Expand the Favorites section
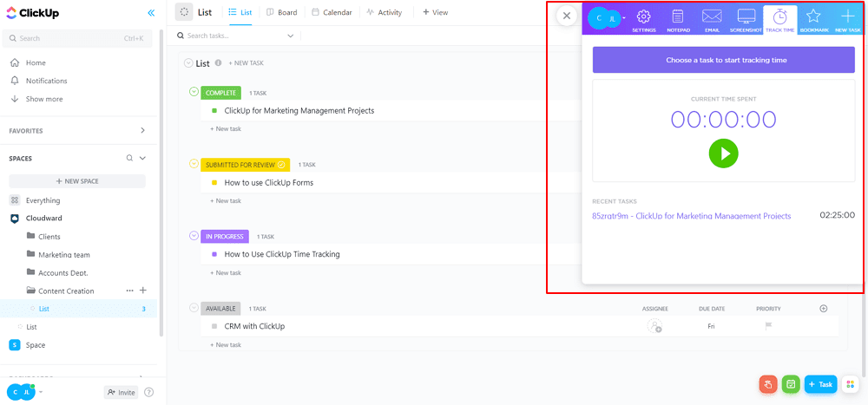Viewport: 868px width, 405px height. tap(142, 131)
